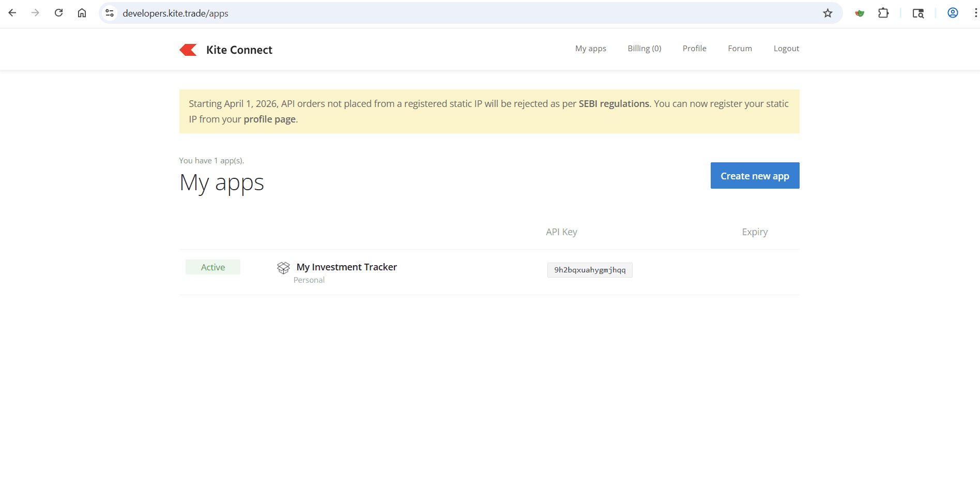Screen dimensions: 980x504
Task: Open the My apps navigation item
Action: [x=590, y=49]
